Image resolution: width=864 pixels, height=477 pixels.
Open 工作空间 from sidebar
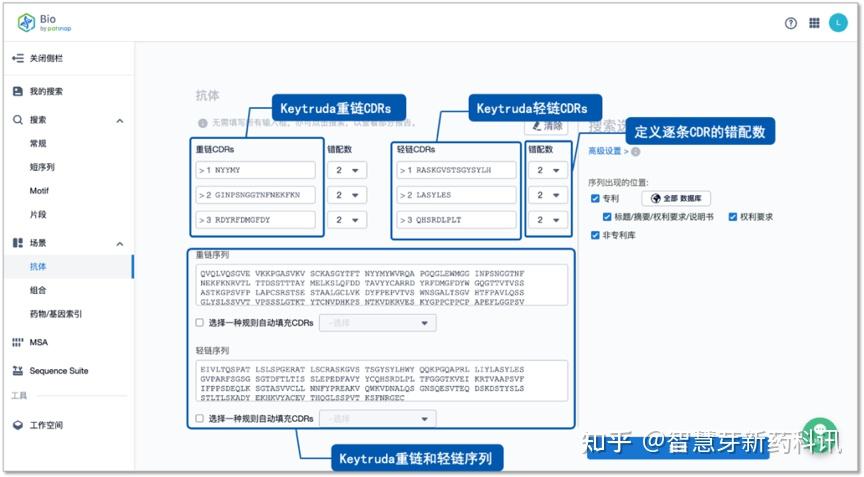[x=46, y=425]
